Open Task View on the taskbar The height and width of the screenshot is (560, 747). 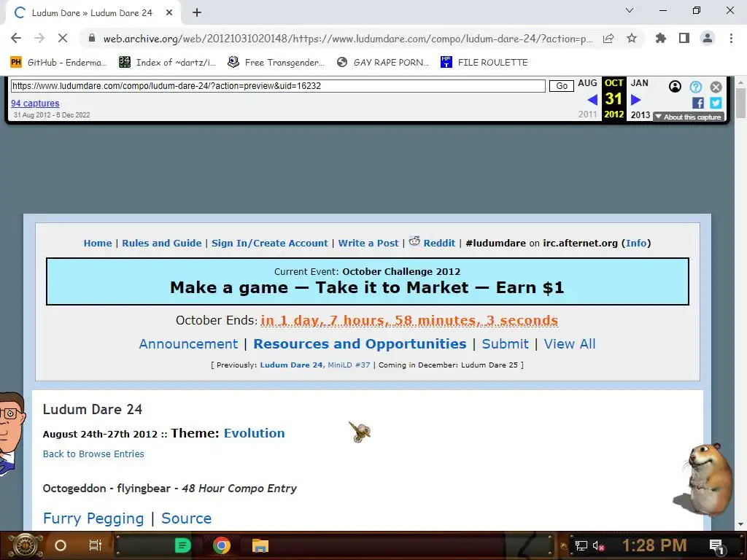(x=96, y=545)
